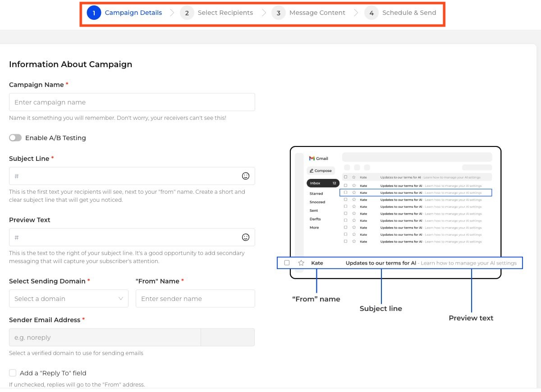Screen dimensions: 541x392
Task: Click the "From" Name sender input
Action: [195, 298]
